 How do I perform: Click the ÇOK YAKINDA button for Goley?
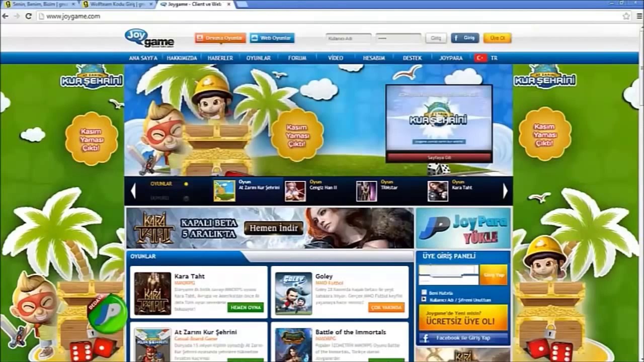(386, 307)
